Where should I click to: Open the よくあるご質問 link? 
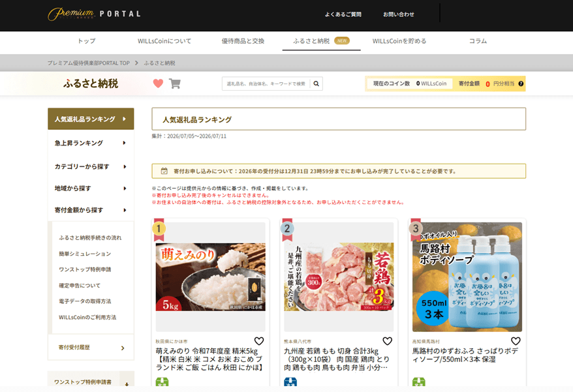click(343, 14)
